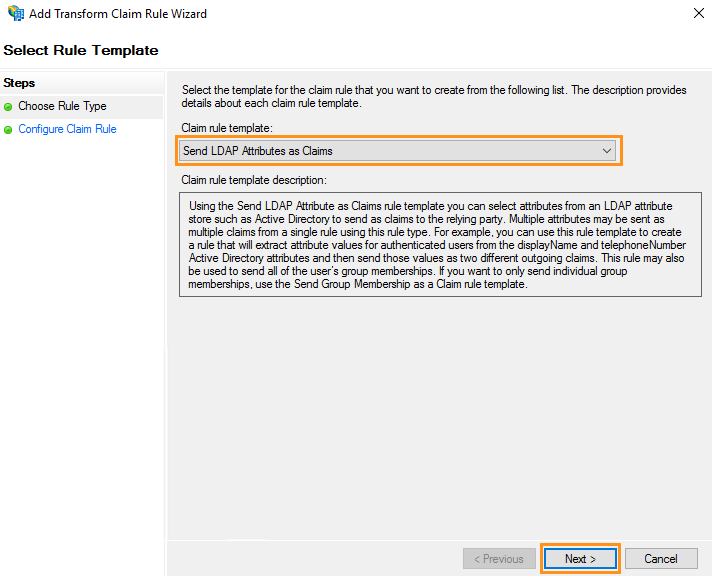This screenshot has height=576, width=712.
Task: Proceed with the Next button
Action: click(580, 558)
